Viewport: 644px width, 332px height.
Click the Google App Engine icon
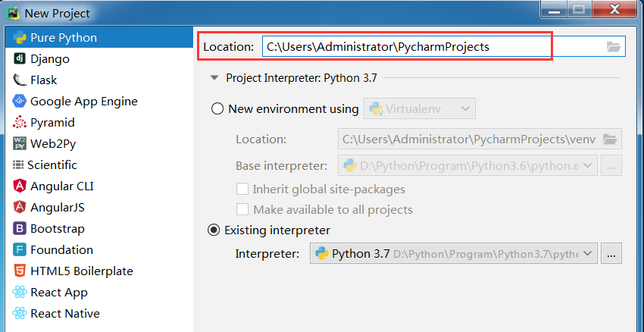(19, 101)
